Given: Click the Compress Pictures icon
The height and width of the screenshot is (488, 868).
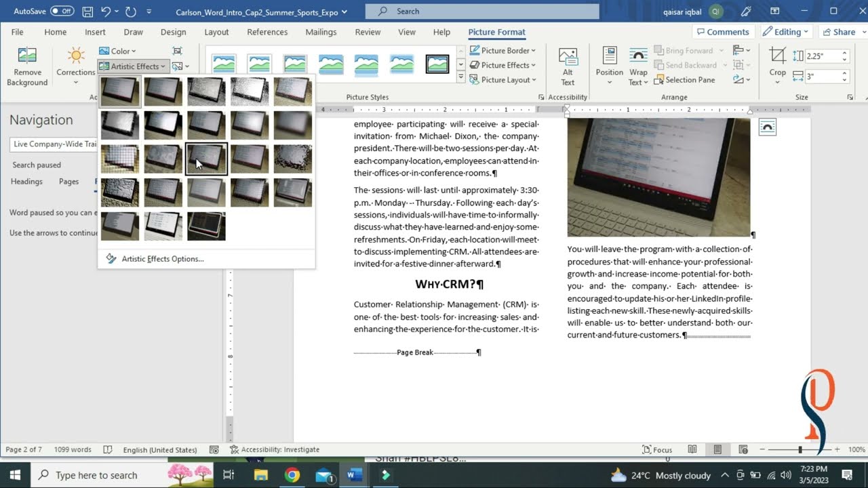Looking at the screenshot, I should coord(177,51).
